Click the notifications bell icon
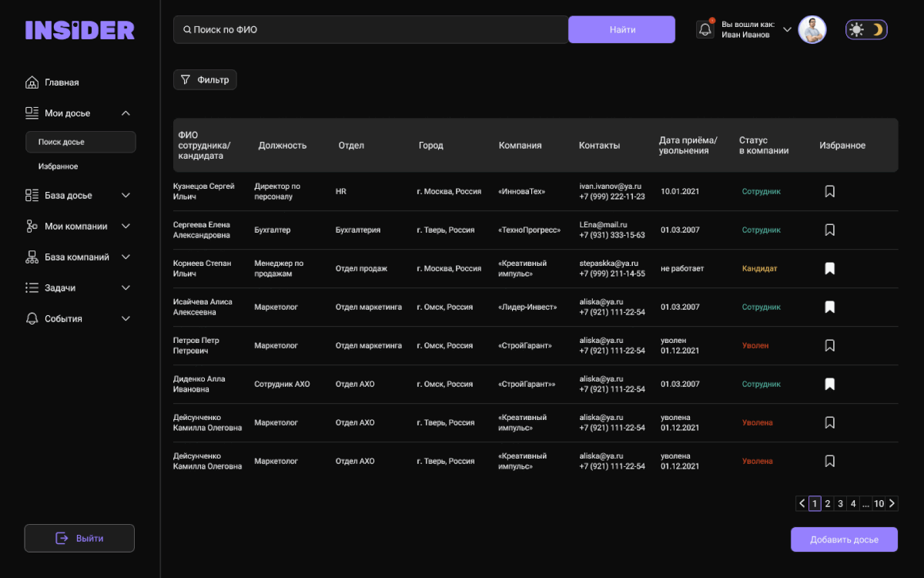 point(705,30)
